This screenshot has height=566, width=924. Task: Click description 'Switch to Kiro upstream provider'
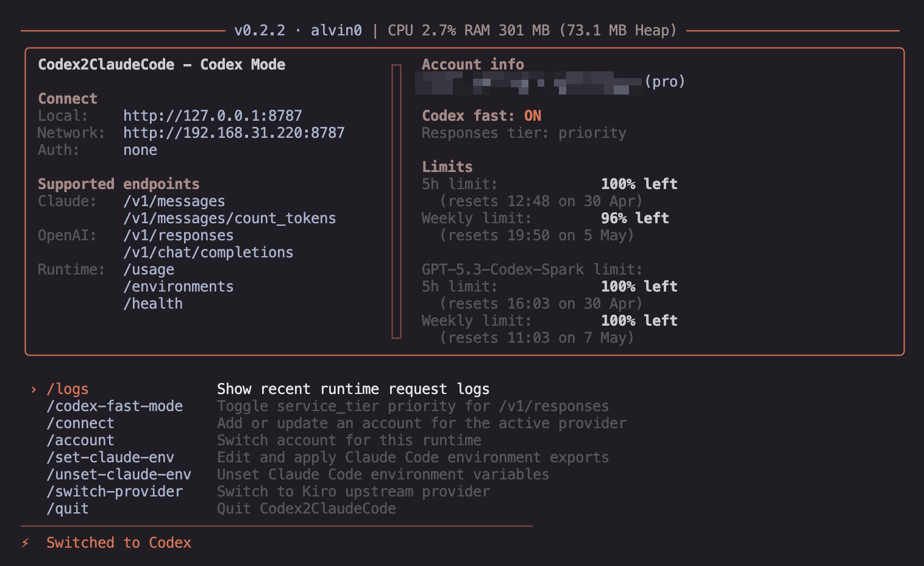[x=354, y=492]
